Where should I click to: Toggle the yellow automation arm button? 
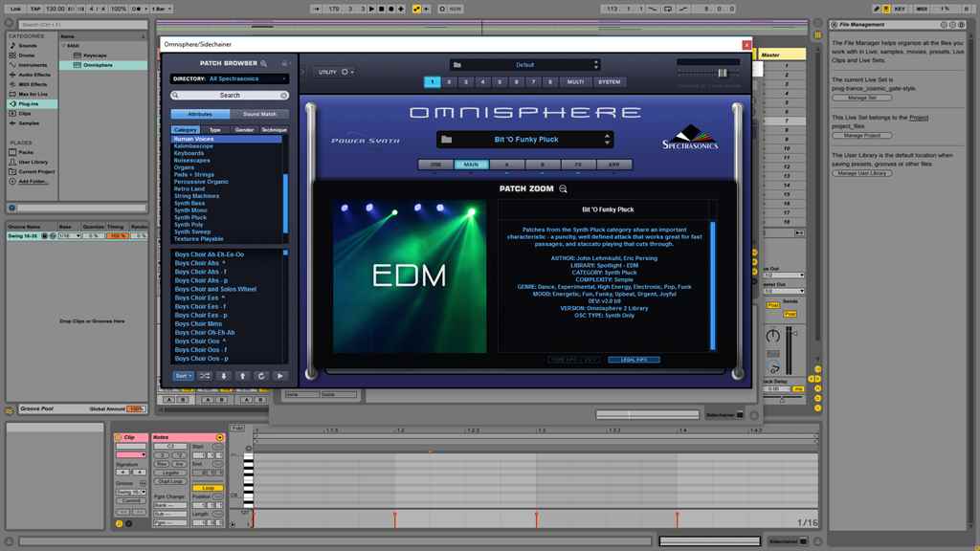tap(416, 10)
